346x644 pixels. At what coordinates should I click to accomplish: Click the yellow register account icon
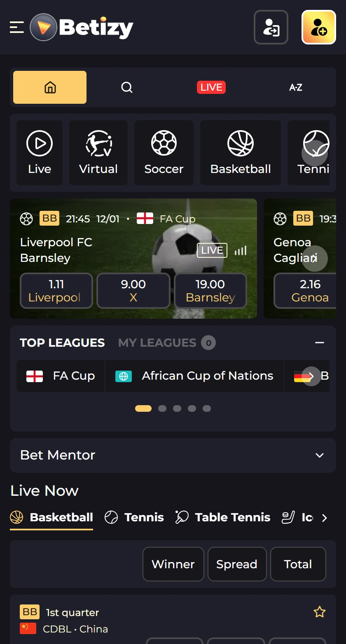pos(318,27)
